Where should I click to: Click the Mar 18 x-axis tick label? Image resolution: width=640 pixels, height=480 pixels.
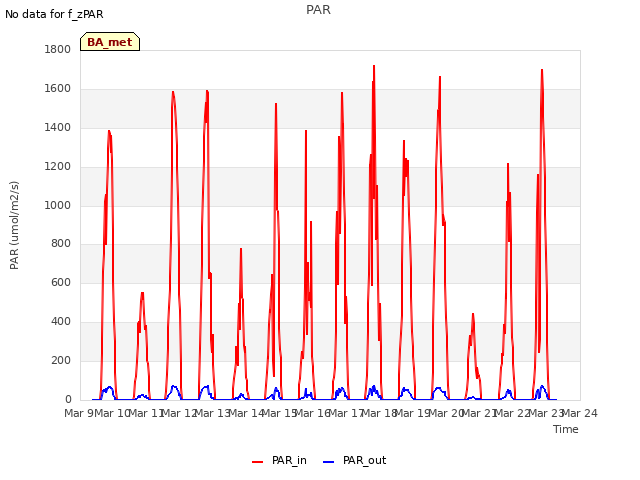coord(380,413)
